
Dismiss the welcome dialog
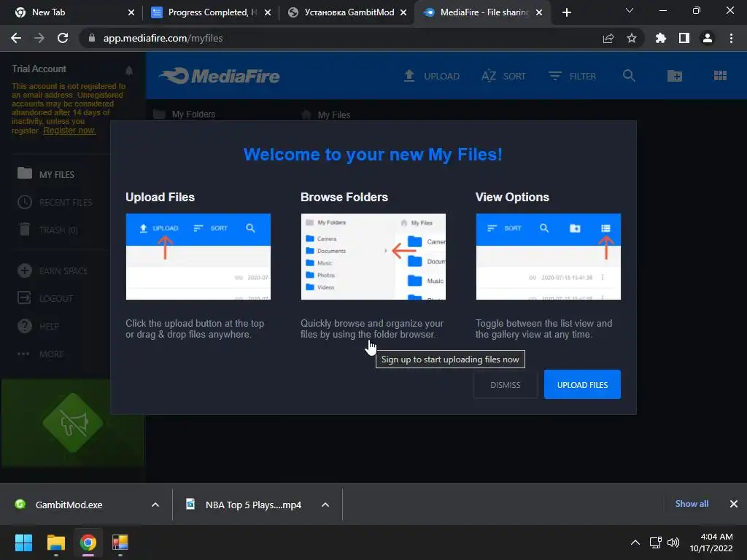(x=505, y=385)
